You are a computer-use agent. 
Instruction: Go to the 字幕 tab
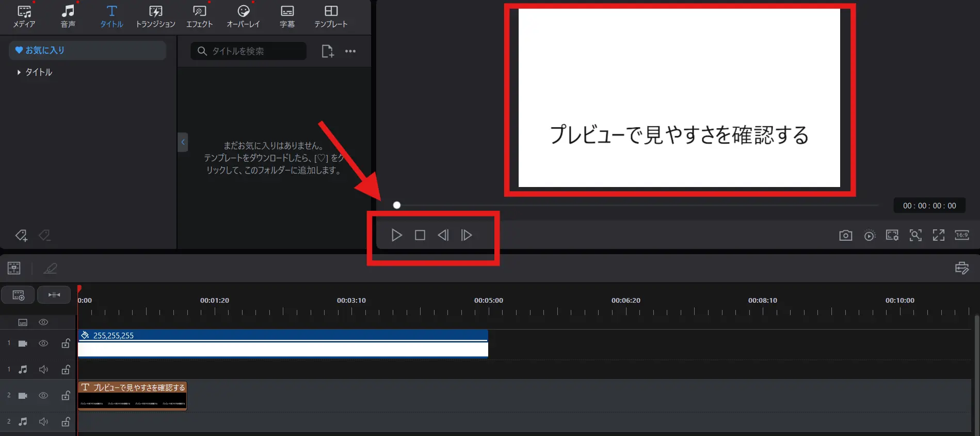click(287, 17)
